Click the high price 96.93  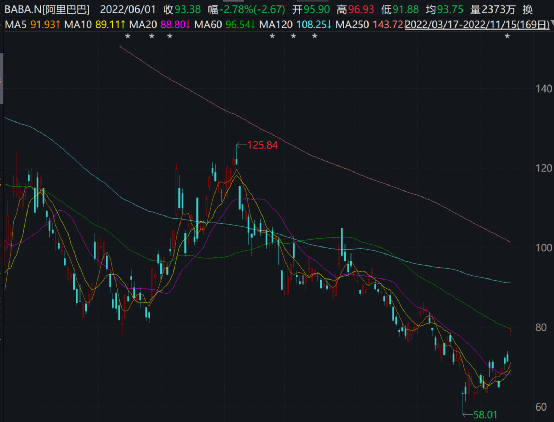coord(360,9)
